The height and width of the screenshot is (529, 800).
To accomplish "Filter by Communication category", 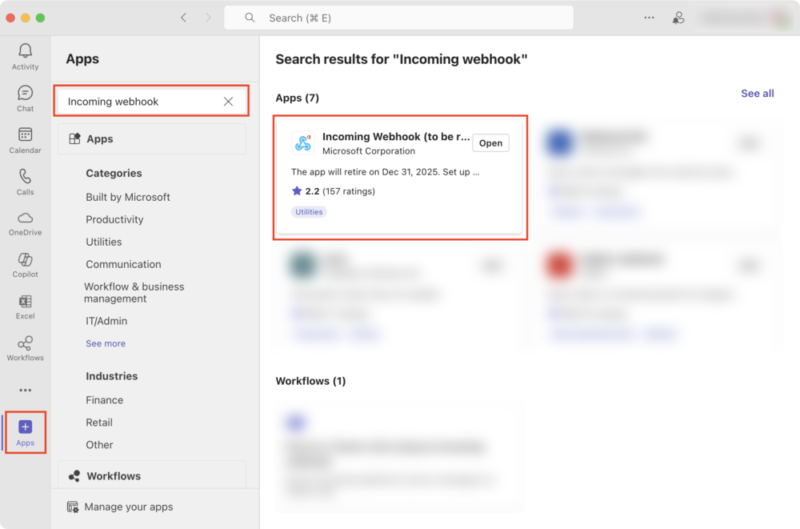I will pyautogui.click(x=123, y=264).
